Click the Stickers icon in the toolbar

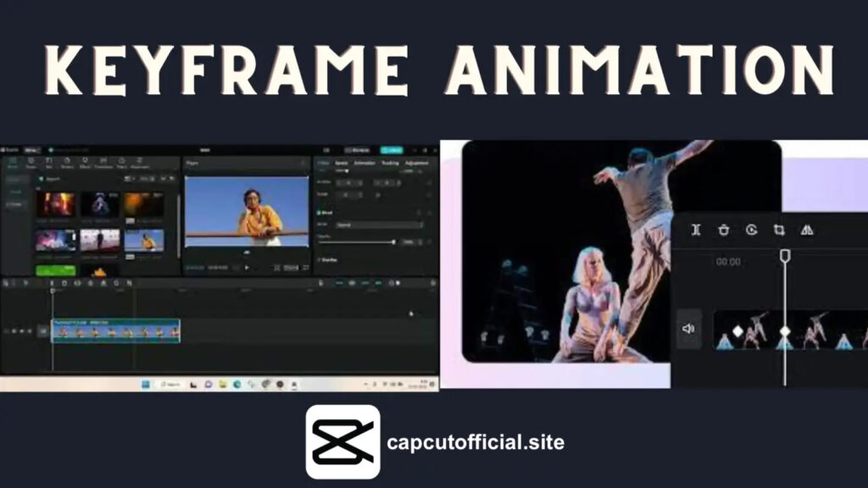[68, 163]
